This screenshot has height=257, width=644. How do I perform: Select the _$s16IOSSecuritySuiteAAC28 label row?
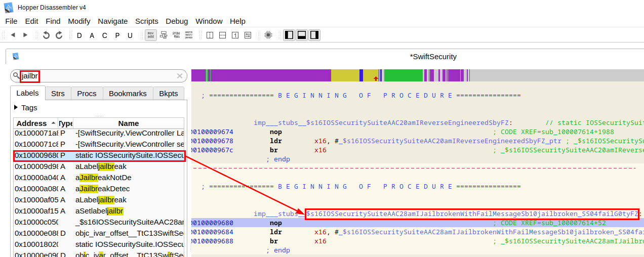coord(99,222)
